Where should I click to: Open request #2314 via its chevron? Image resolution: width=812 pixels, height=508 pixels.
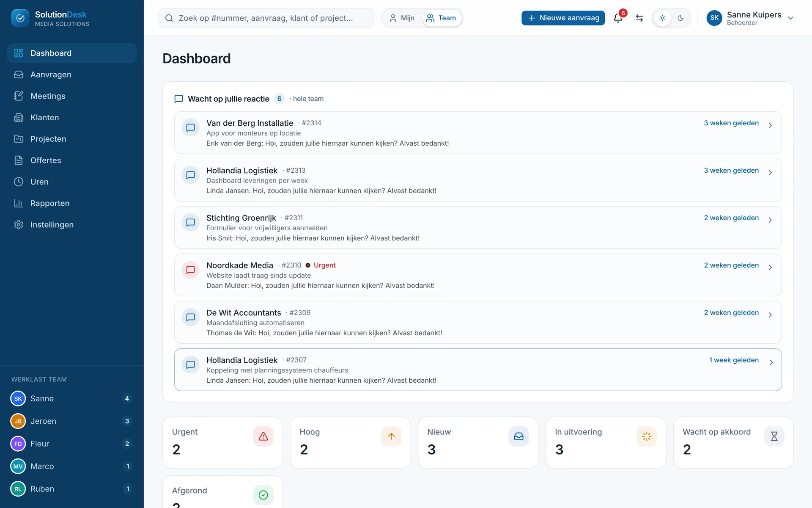tap(770, 125)
